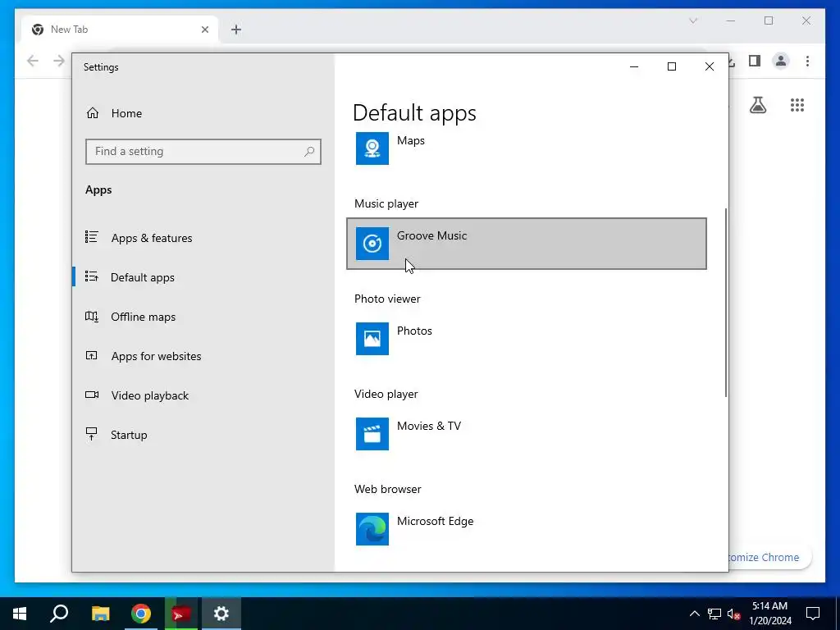Toggle Chrome side panel icon

[755, 61]
